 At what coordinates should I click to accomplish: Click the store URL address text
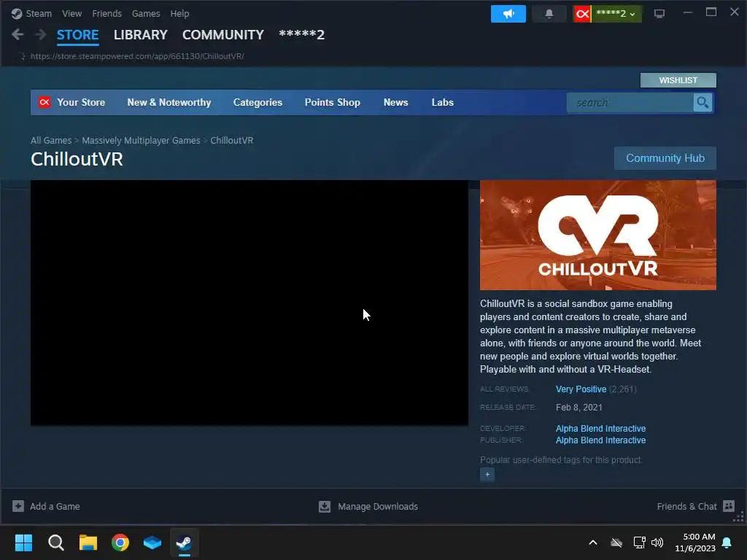[x=137, y=56]
